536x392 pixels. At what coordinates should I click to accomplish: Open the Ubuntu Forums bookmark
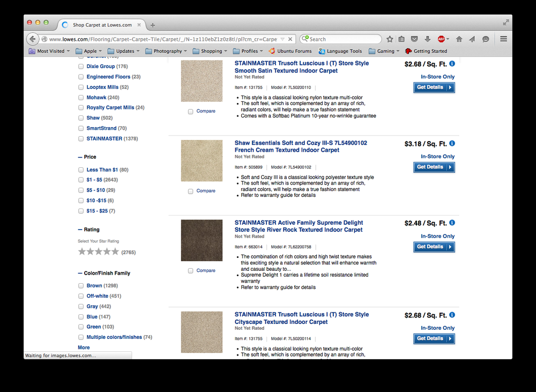pyautogui.click(x=291, y=51)
